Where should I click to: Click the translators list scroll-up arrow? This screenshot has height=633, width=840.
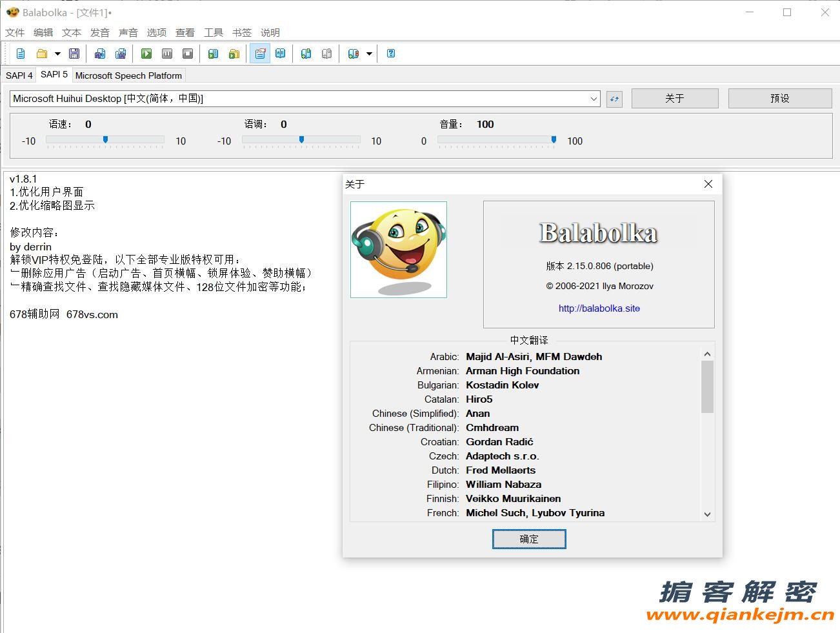(x=707, y=354)
